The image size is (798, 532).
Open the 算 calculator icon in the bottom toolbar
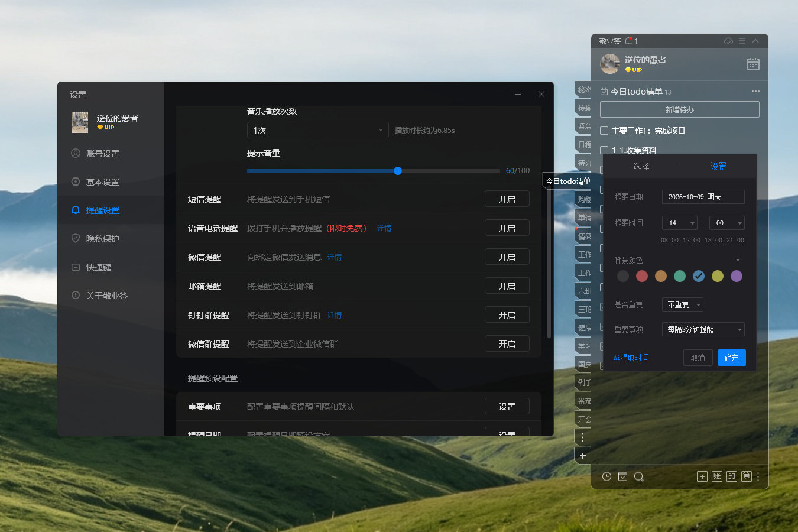point(747,476)
